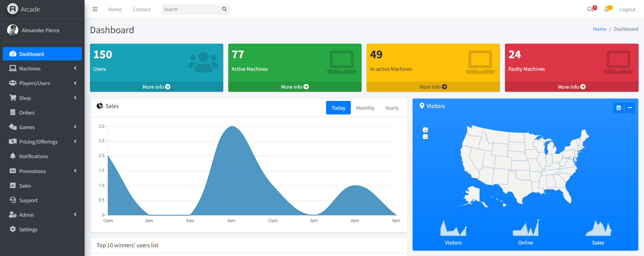The width and height of the screenshot is (644, 256).
Task: Click the Online sparkline chart
Action: 526,228
